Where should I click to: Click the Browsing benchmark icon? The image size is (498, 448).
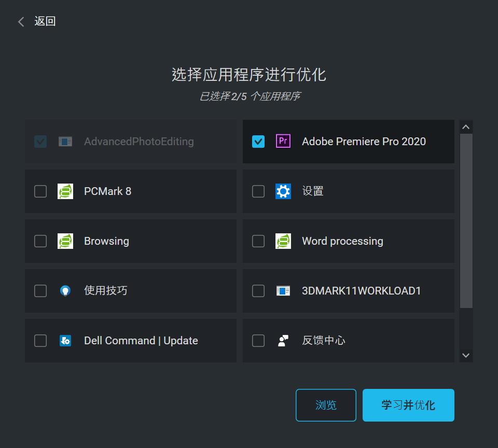[x=65, y=241]
